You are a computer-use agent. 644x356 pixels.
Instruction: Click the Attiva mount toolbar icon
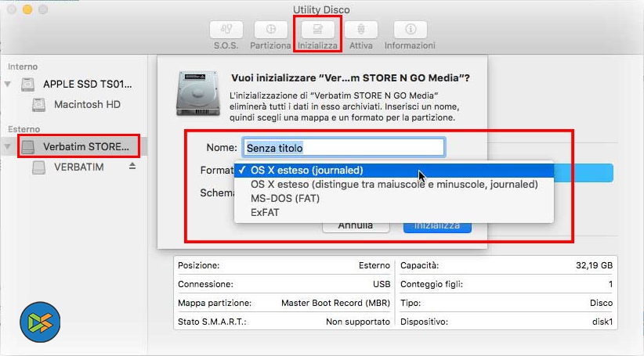361,30
